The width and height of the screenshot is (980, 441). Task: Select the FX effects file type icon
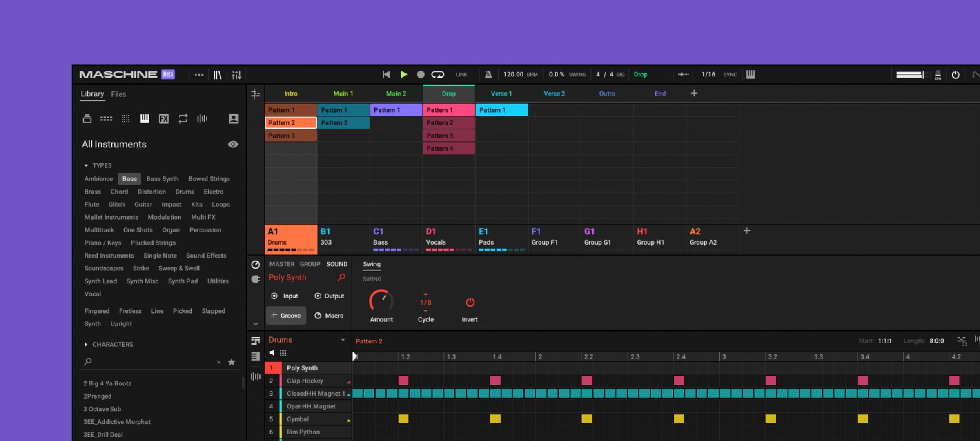point(164,119)
